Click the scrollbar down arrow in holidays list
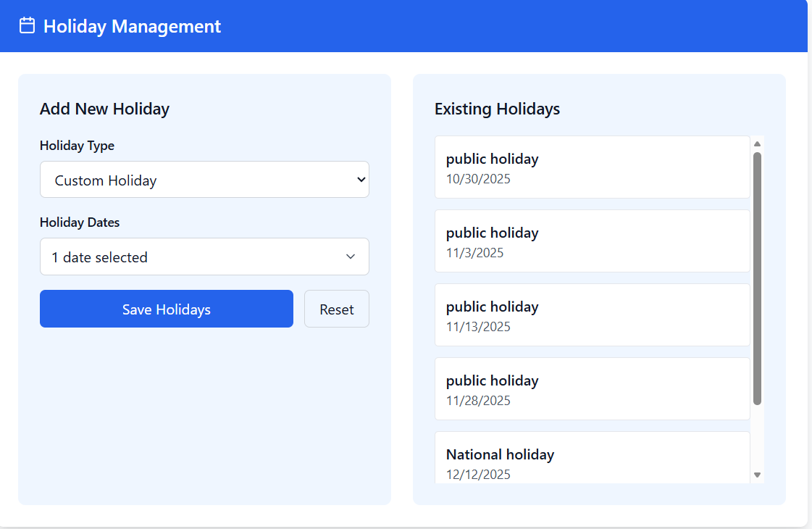 point(757,475)
